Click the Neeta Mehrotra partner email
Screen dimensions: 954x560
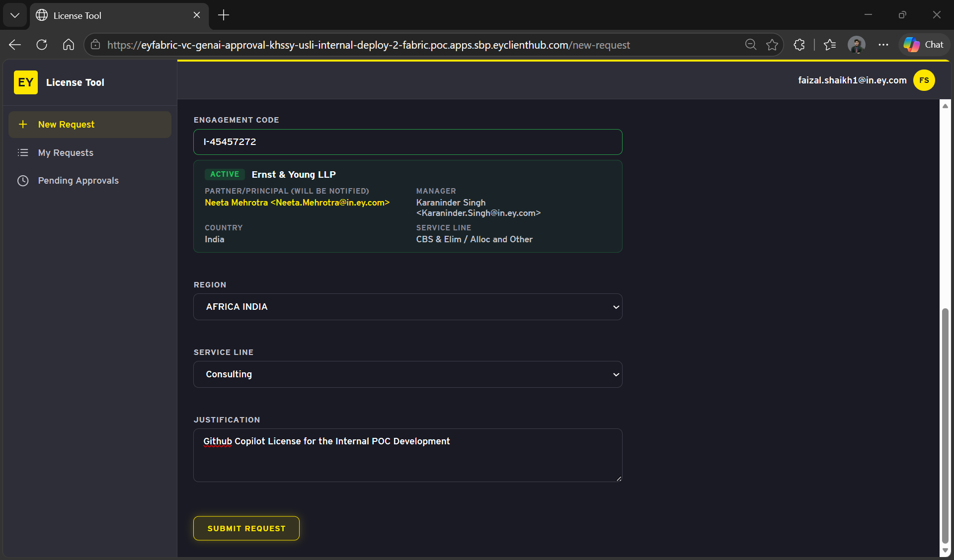click(297, 203)
